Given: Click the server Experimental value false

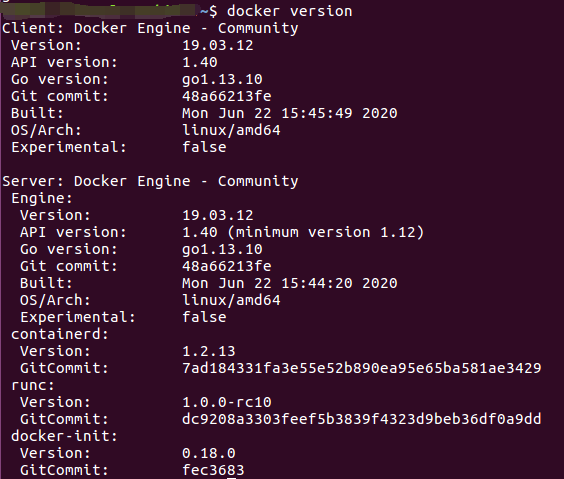Looking at the screenshot, I should pyautogui.click(x=204, y=317).
